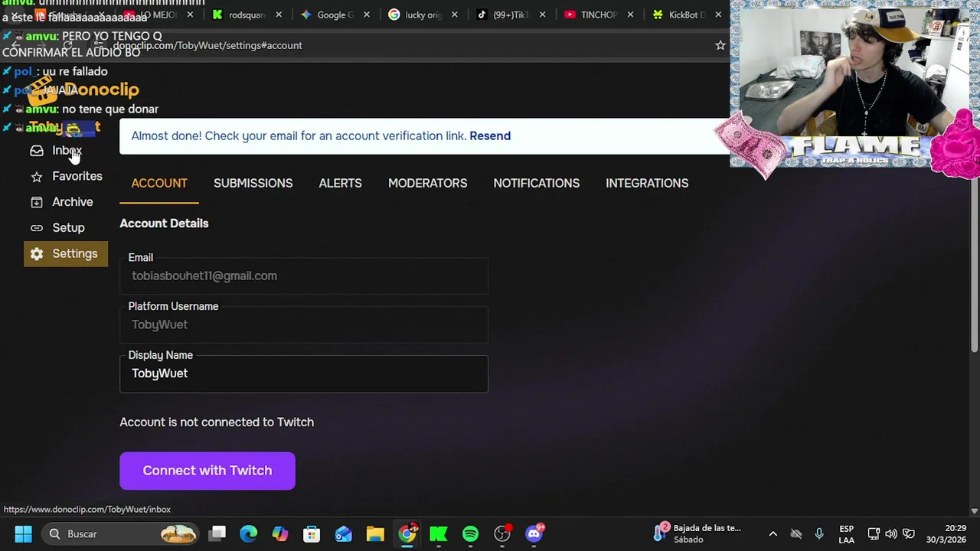Click the Display Name input field
The width and height of the screenshot is (980, 551).
(x=304, y=373)
